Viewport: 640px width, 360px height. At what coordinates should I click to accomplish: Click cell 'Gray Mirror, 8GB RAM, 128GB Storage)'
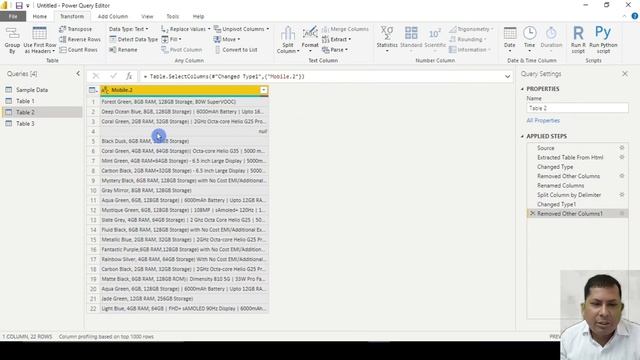tap(184, 190)
